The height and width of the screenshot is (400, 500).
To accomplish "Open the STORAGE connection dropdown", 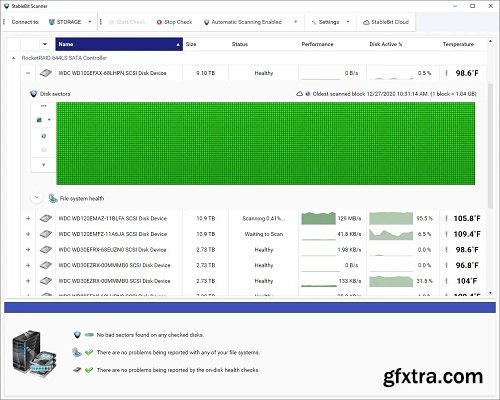I will coord(90,22).
